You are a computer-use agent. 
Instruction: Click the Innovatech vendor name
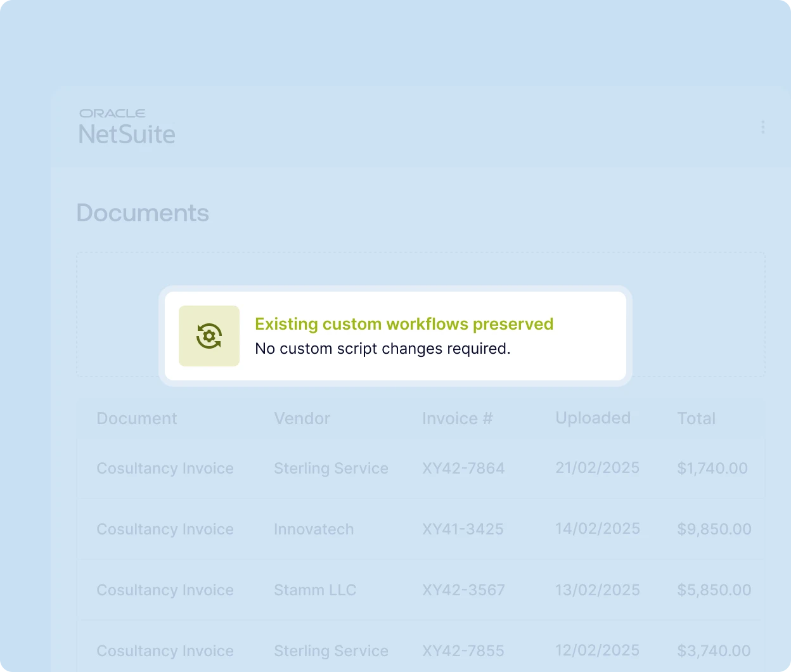314,529
